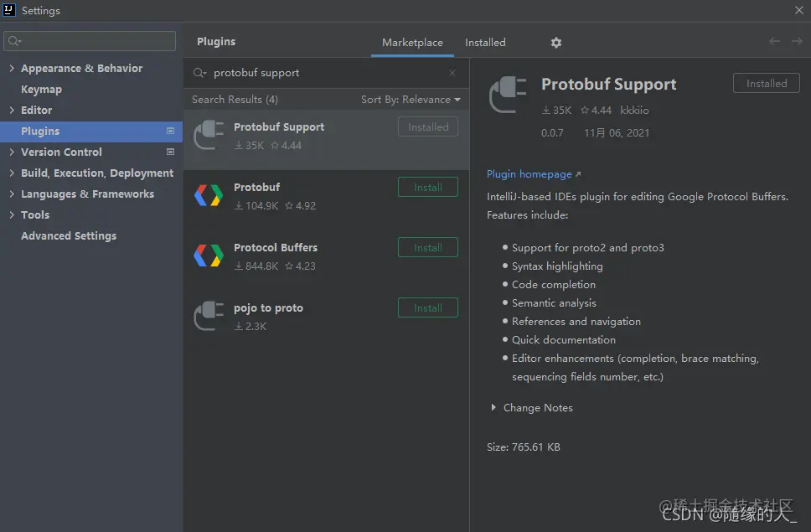Click the Protocol Buffers plugin logo
Viewport: 811px width, 532px height.
(x=209, y=256)
